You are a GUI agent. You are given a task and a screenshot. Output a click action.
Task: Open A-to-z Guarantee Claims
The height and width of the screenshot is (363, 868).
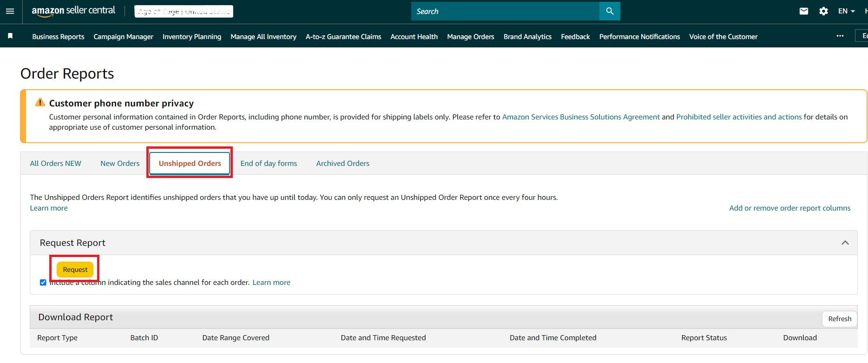pos(343,37)
